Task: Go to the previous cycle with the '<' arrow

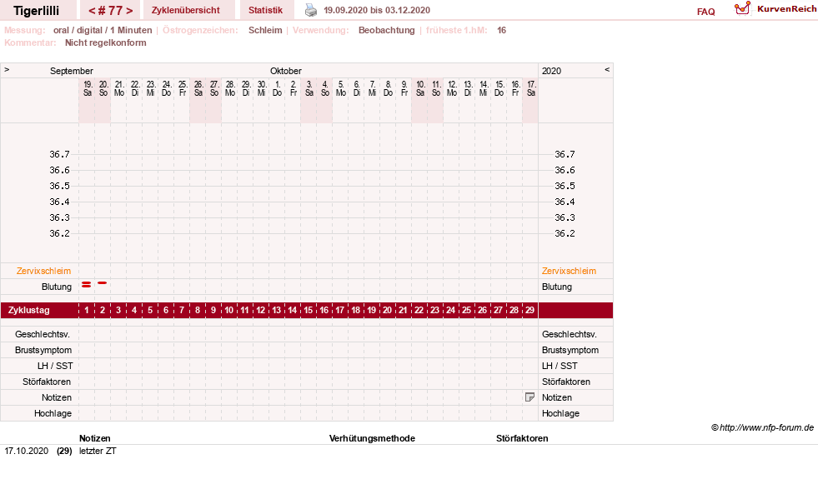Action: [92, 11]
